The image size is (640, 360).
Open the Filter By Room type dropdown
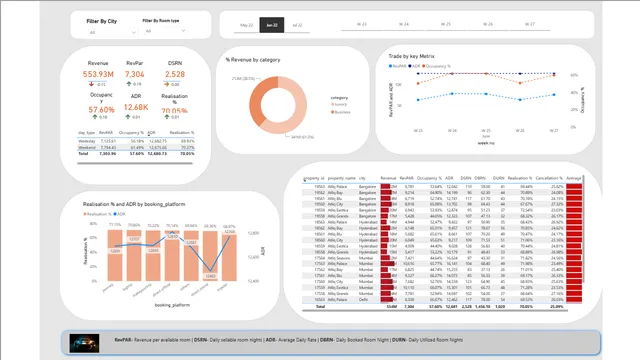[x=166, y=31]
